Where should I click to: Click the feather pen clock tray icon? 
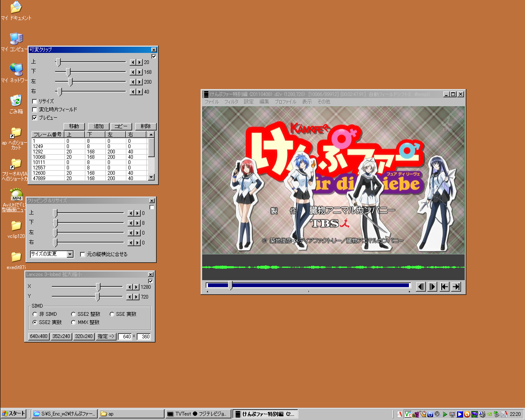(x=423, y=414)
